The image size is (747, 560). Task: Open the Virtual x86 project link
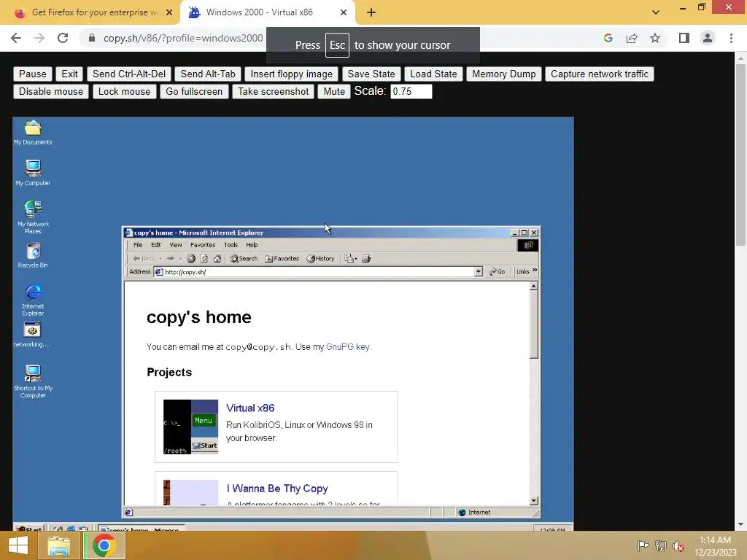click(x=250, y=408)
